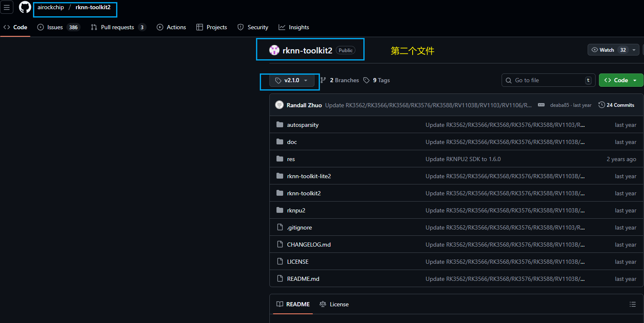Click the Watch count 32
The image size is (644, 323).
623,50
